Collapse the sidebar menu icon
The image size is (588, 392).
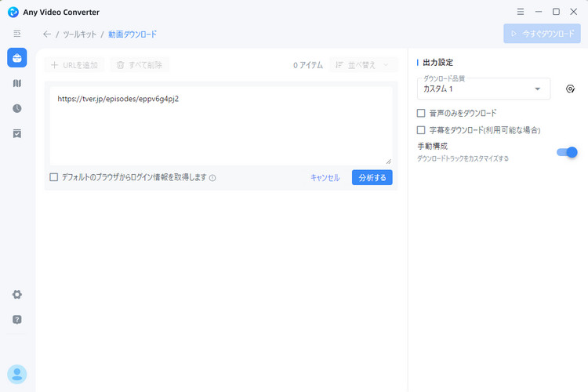17,34
